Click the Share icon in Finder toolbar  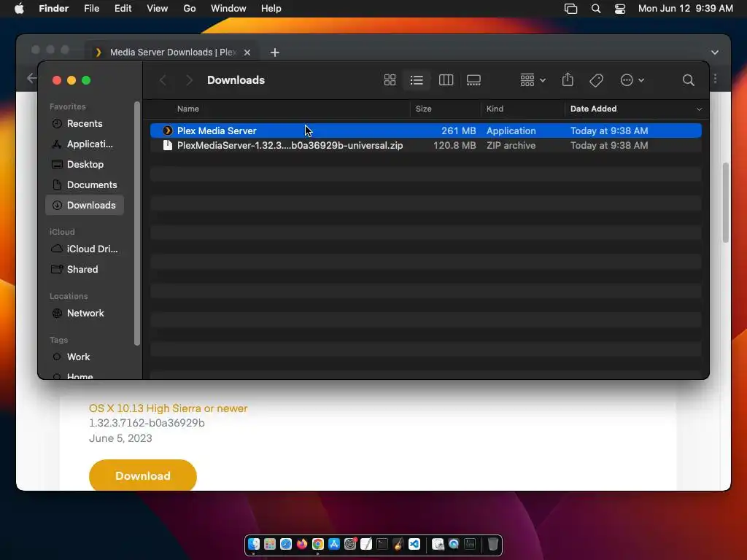tap(568, 79)
